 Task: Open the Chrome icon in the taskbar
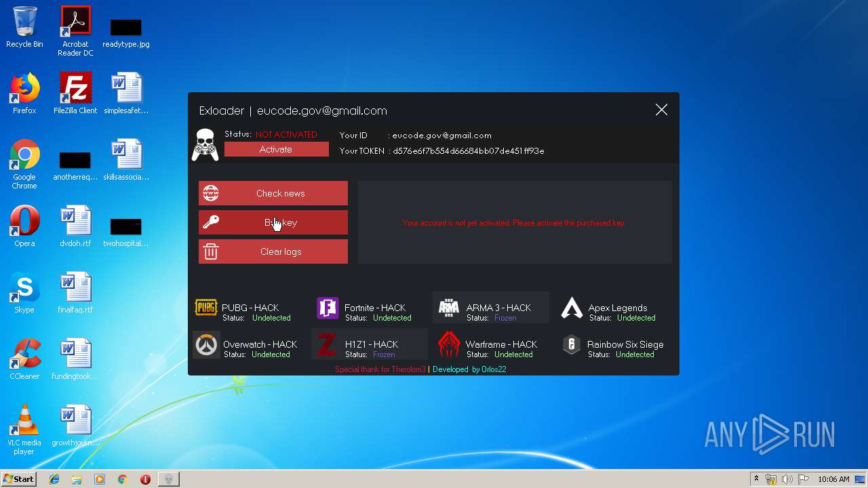(122, 479)
